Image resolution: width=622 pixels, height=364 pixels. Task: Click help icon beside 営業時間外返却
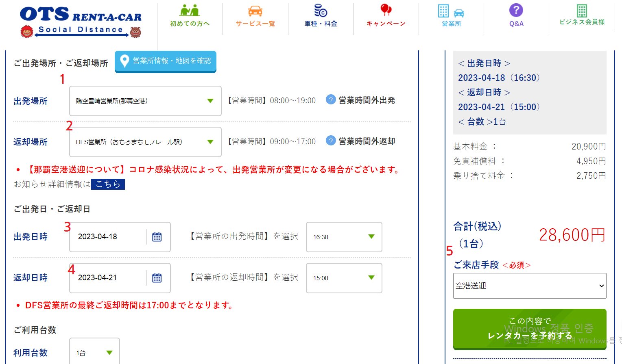tap(331, 141)
